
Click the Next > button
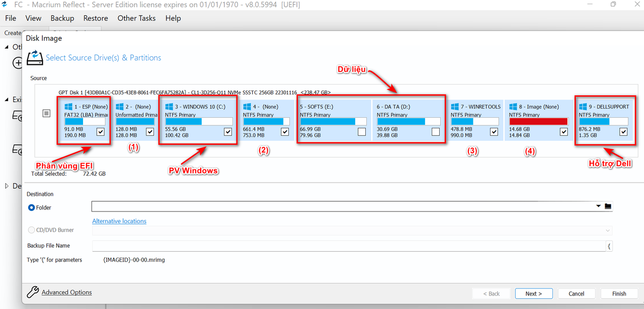coord(534,293)
